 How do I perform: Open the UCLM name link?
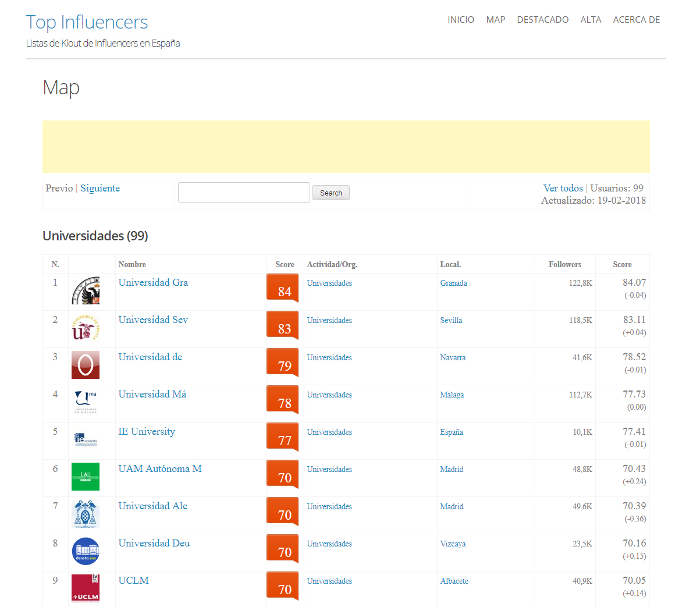point(134,580)
